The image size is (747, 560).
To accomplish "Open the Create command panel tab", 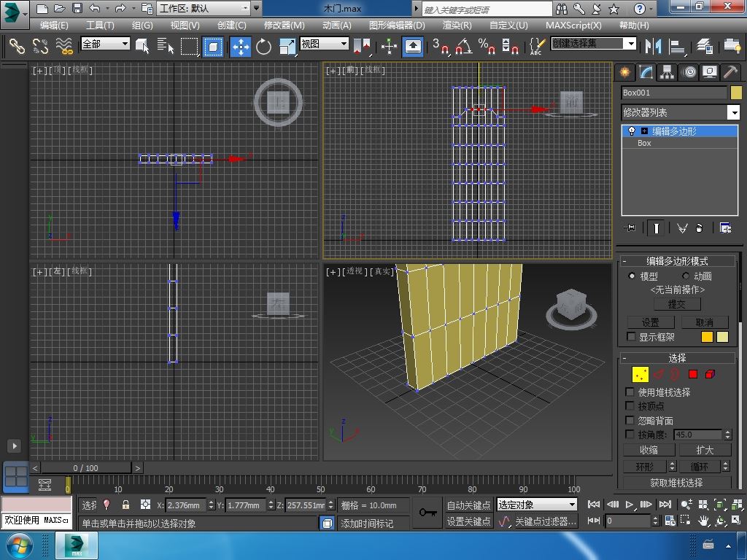I will (624, 72).
